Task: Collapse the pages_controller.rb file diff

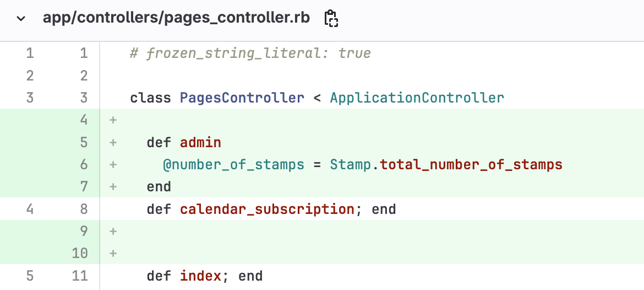Action: 21,19
